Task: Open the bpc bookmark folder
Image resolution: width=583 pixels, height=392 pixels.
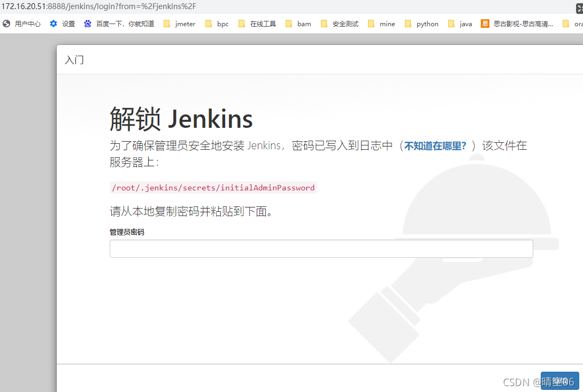Action: [217, 24]
